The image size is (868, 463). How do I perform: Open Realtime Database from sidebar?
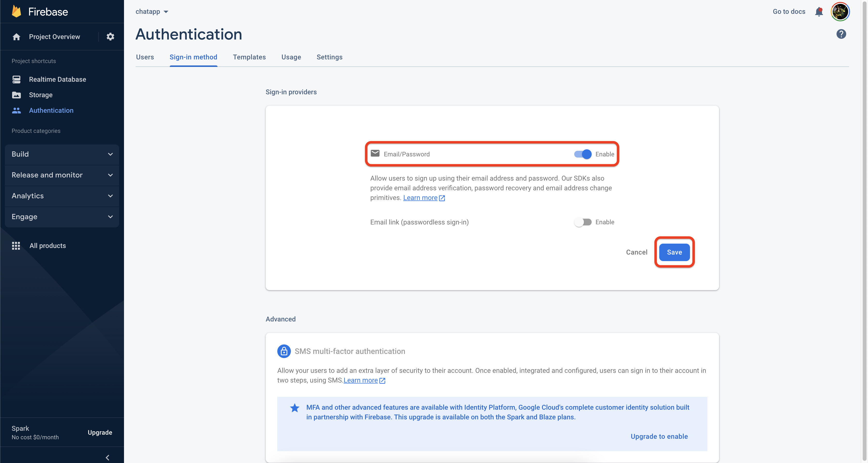pos(57,79)
